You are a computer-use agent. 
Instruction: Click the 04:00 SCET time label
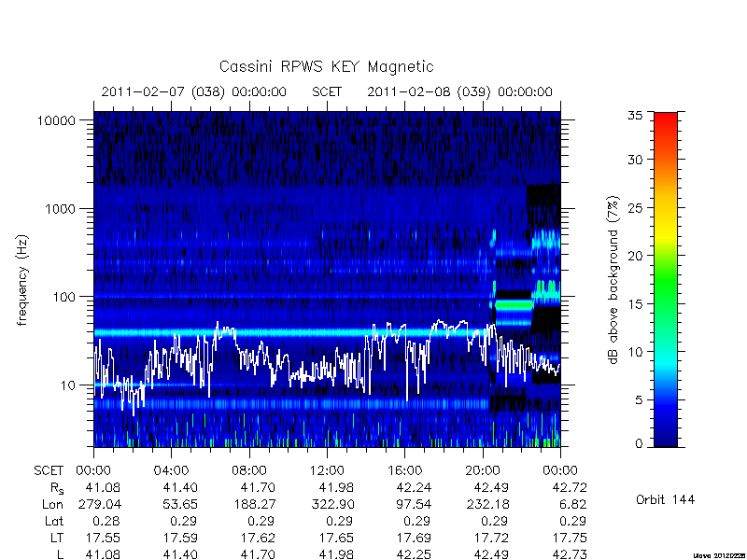click(x=171, y=470)
